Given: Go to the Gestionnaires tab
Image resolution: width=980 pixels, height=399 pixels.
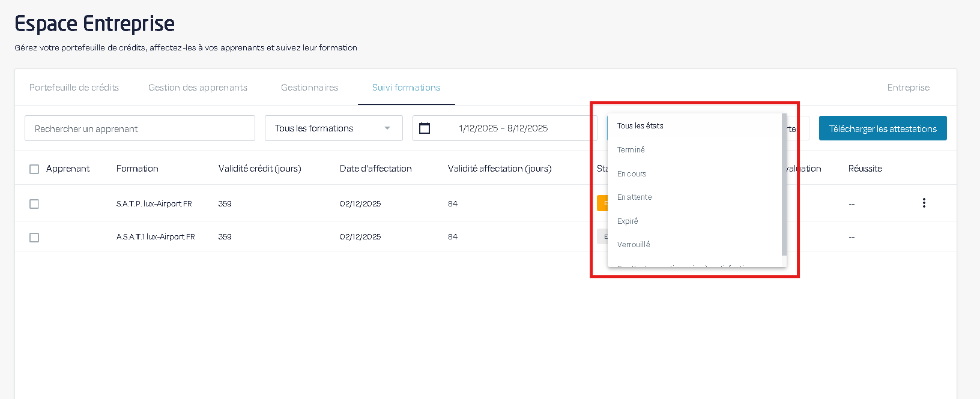Looking at the screenshot, I should [309, 88].
